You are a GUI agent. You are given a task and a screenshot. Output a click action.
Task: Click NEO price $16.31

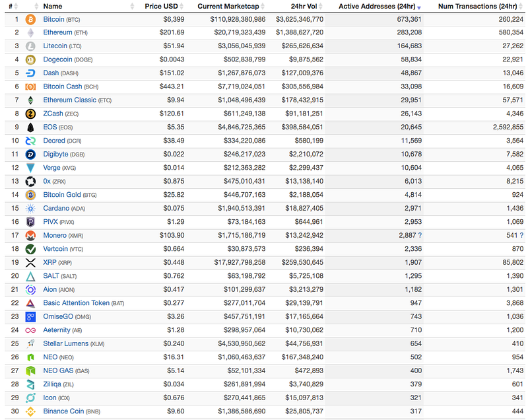coord(174,357)
